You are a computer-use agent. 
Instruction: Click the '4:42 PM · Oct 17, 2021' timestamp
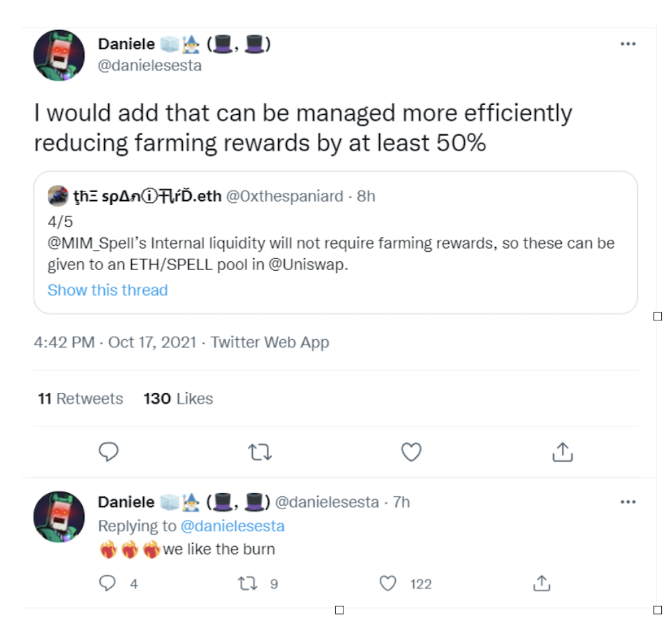(x=115, y=343)
